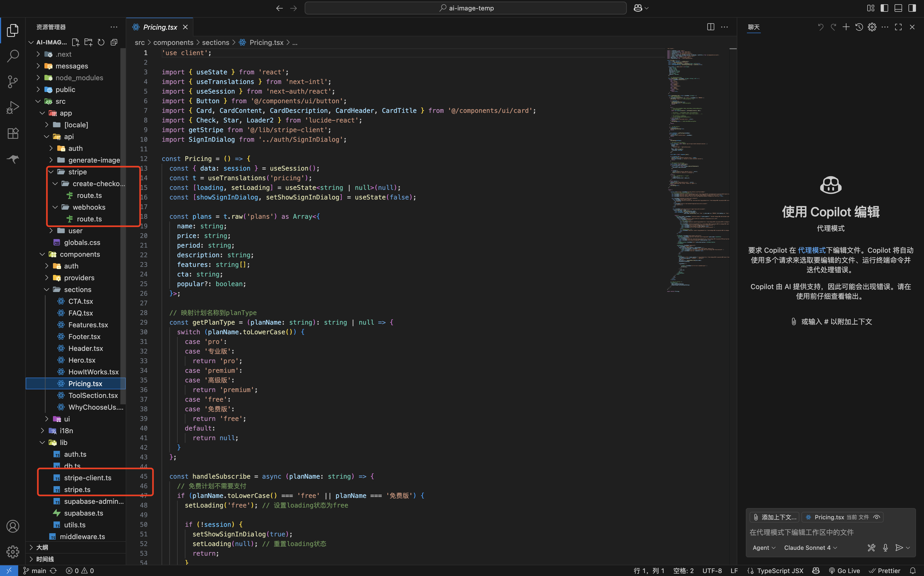Maximize the chat panel
The height and width of the screenshot is (576, 924).
click(x=898, y=27)
